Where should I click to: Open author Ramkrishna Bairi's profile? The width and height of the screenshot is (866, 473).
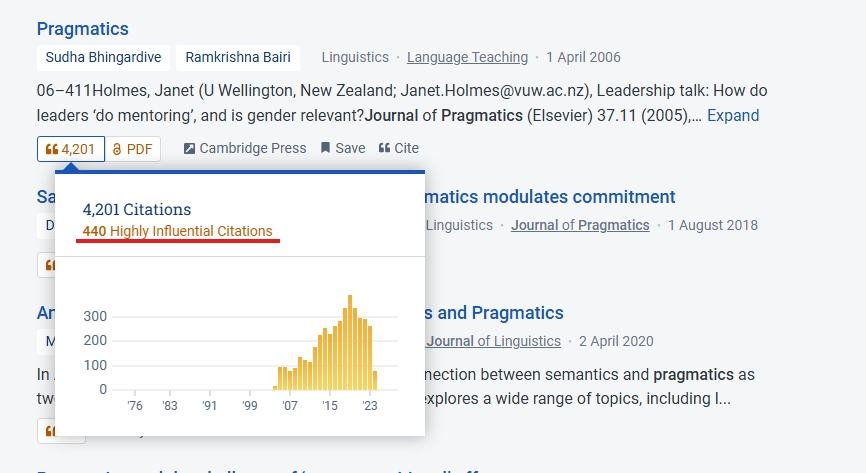(238, 57)
